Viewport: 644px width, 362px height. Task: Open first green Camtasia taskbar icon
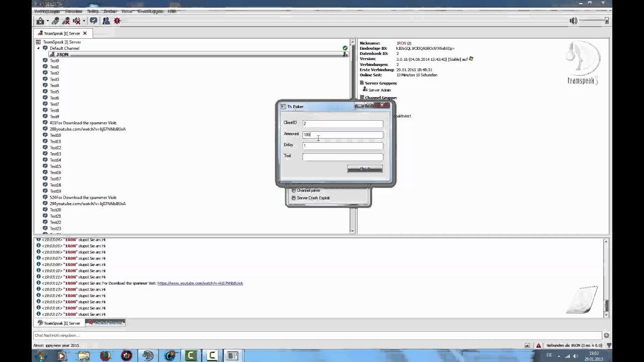[x=190, y=355]
